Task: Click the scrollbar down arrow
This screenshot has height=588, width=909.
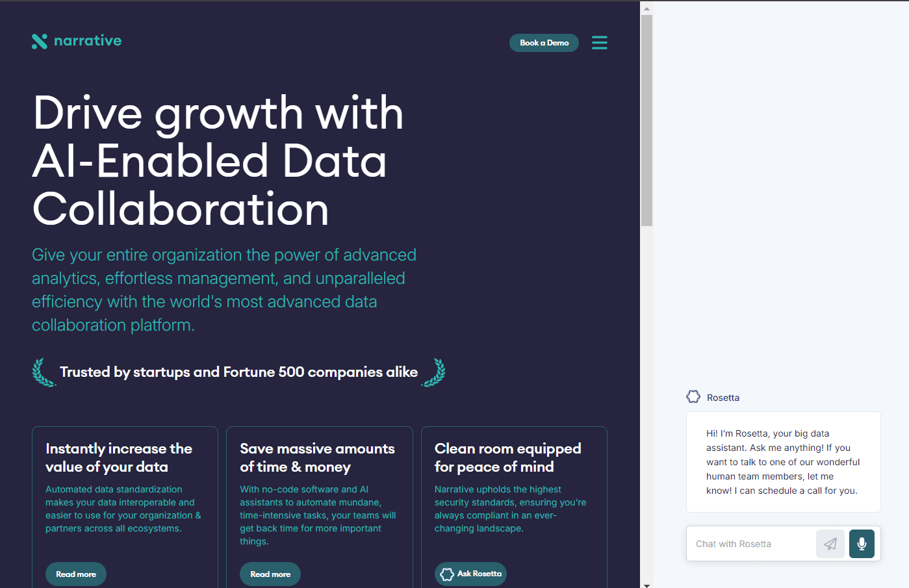Action: pyautogui.click(x=647, y=584)
